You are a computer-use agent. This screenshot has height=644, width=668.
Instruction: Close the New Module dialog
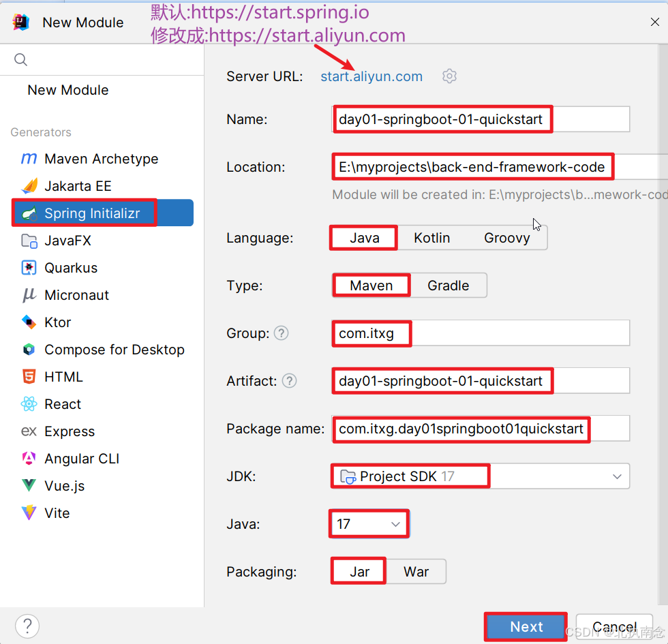coord(655,22)
